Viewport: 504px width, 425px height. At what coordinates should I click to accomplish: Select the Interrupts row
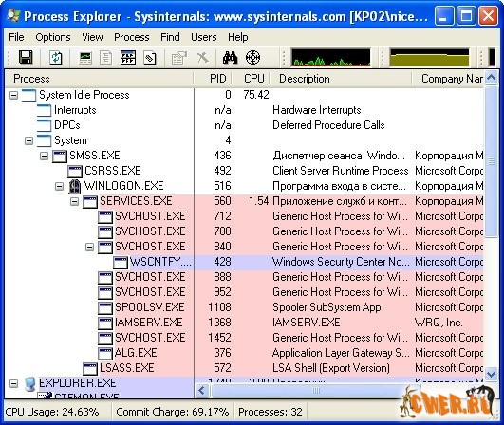click(244, 110)
